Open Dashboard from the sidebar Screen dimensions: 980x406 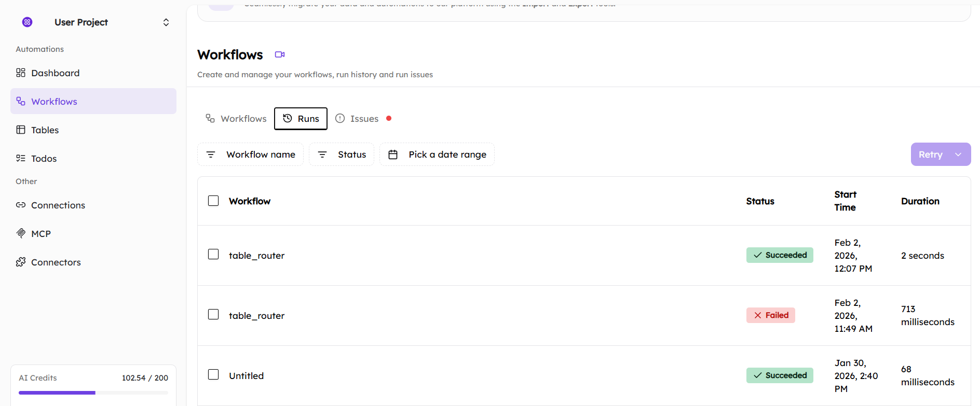point(55,73)
